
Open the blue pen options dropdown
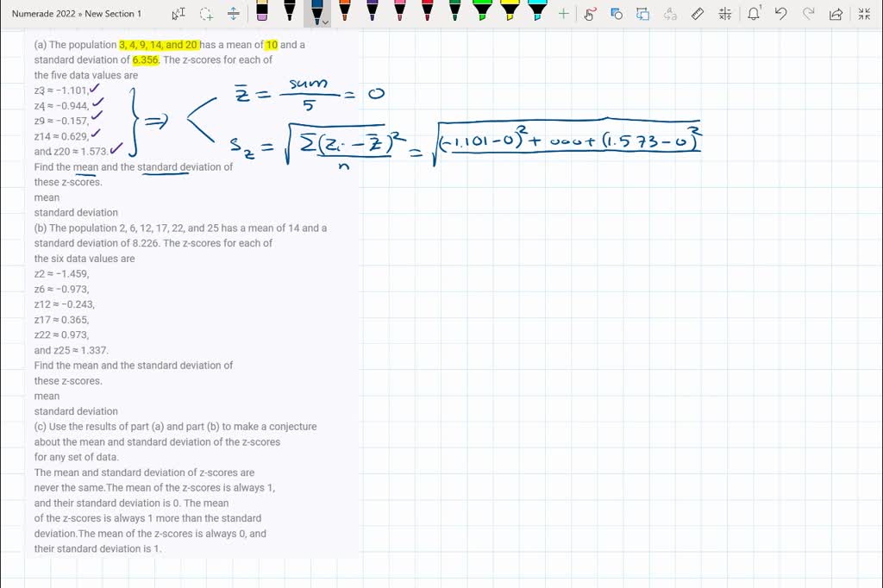[325, 19]
